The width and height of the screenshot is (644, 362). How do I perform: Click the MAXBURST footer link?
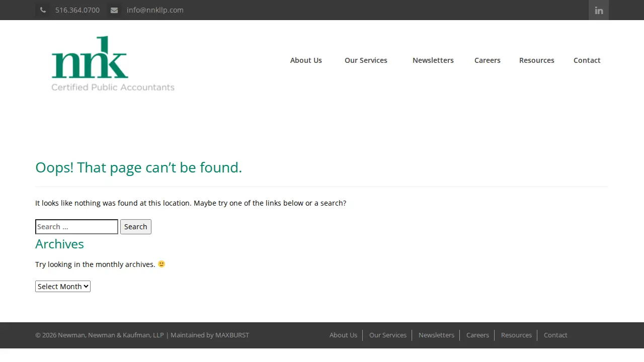coord(232,335)
